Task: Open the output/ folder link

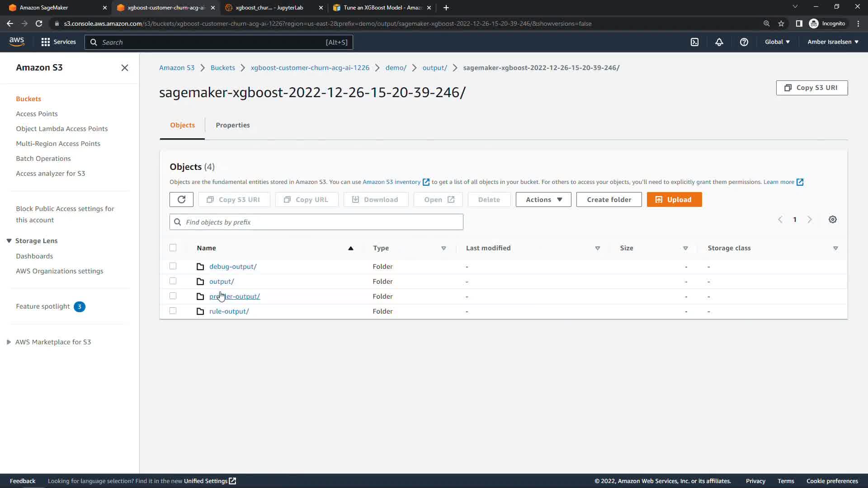Action: point(221,282)
